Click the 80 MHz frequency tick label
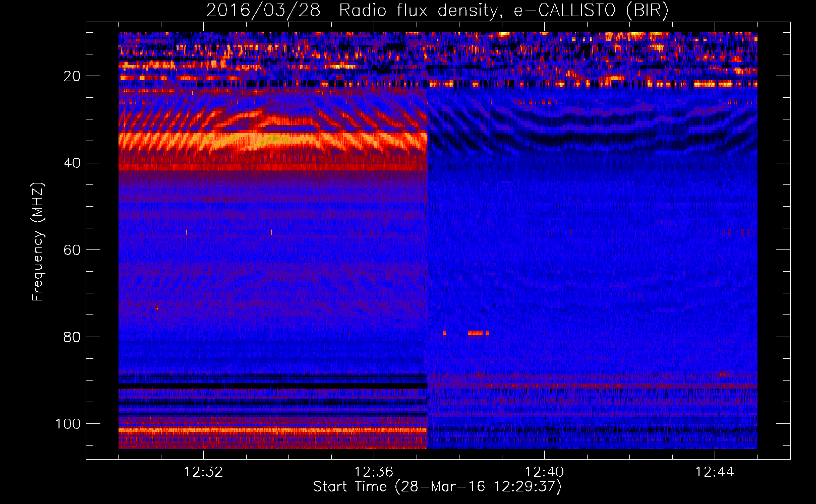The width and height of the screenshot is (816, 504). [72, 337]
